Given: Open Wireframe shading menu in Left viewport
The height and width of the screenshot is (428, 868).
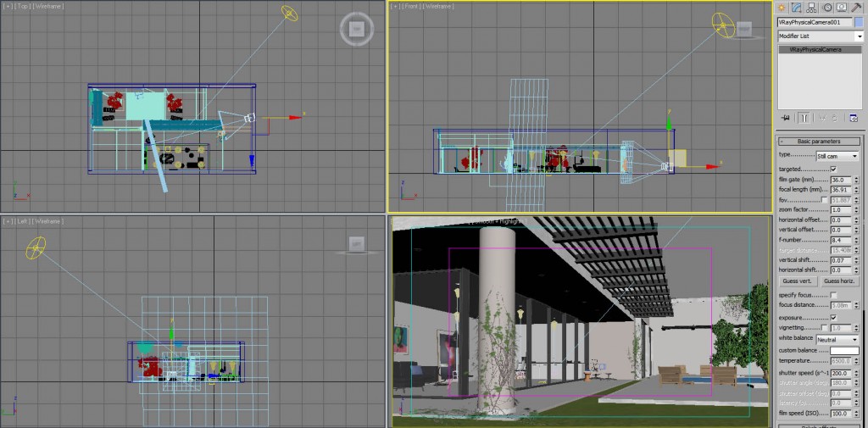Looking at the screenshot, I should click(48, 221).
